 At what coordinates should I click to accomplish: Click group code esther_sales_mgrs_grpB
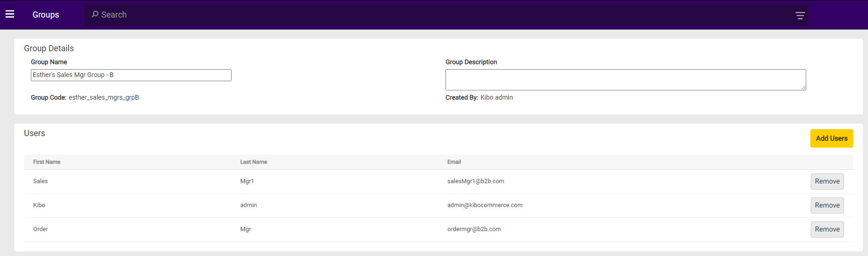pos(104,97)
